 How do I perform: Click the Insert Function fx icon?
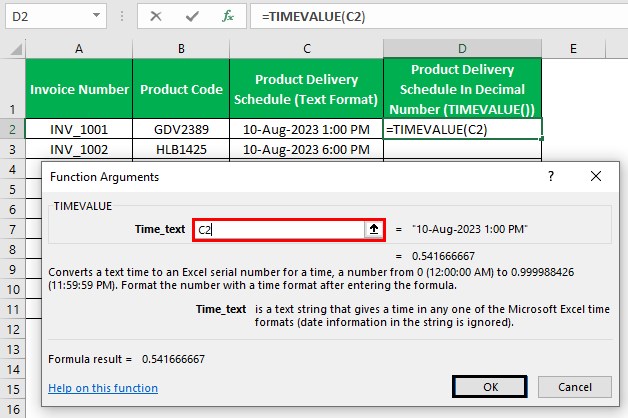point(228,16)
